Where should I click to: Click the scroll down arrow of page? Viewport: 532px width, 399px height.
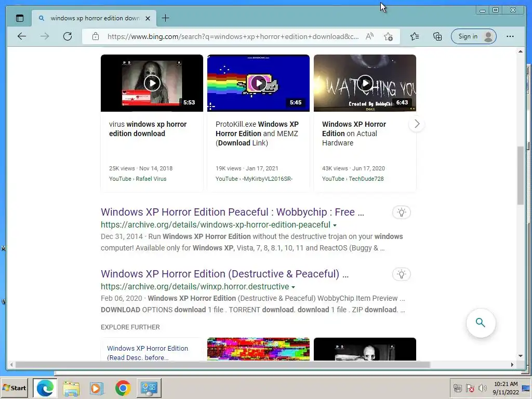coord(521,356)
